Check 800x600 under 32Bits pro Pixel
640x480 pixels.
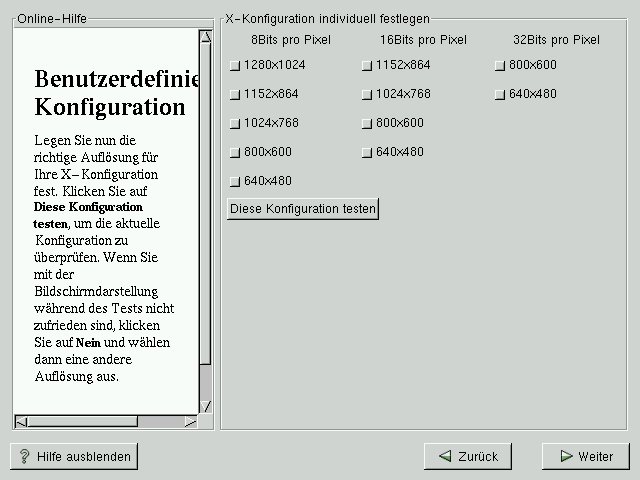500,66
